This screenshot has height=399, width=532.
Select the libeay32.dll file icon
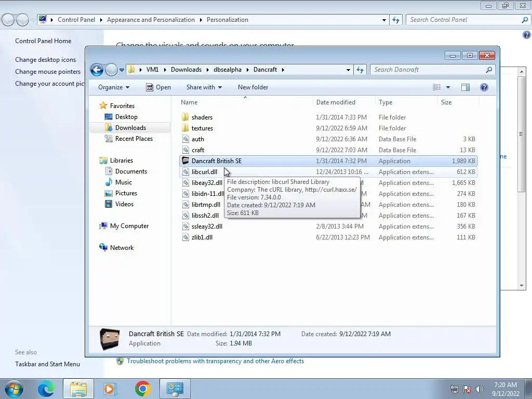click(x=185, y=182)
